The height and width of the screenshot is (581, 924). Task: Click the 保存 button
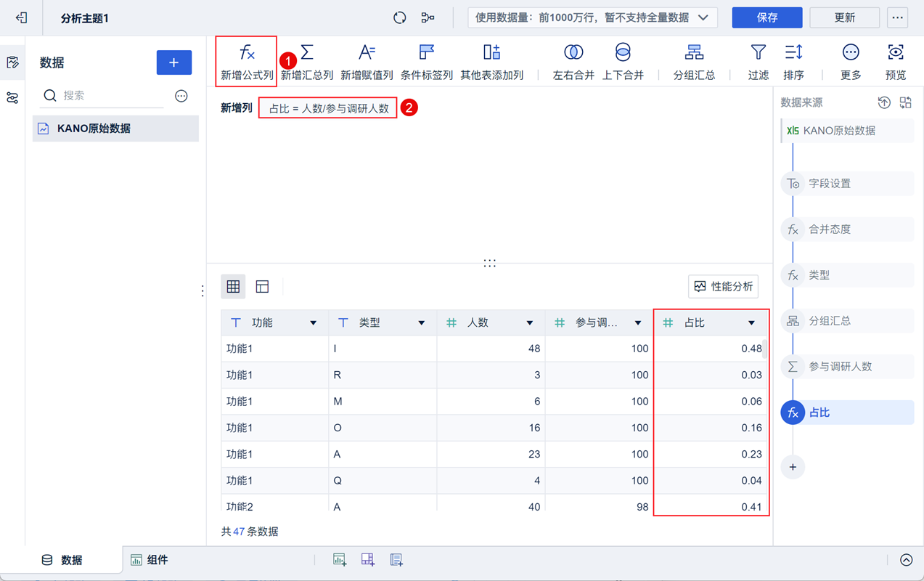767,17
